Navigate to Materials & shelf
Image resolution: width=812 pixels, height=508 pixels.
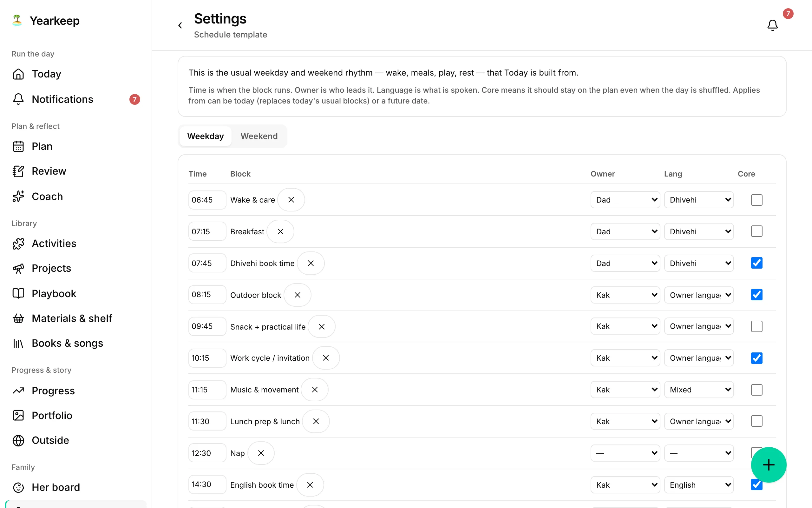click(x=76, y=318)
